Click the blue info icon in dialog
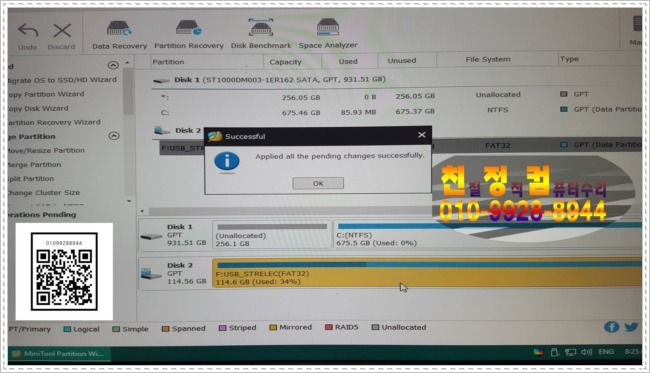The height and width of the screenshot is (373, 650). click(227, 162)
